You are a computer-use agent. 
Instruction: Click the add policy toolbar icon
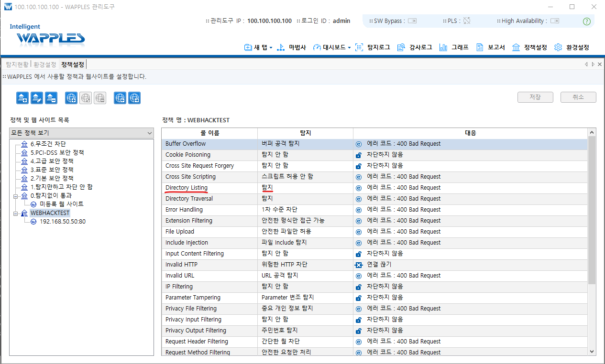coord(22,98)
